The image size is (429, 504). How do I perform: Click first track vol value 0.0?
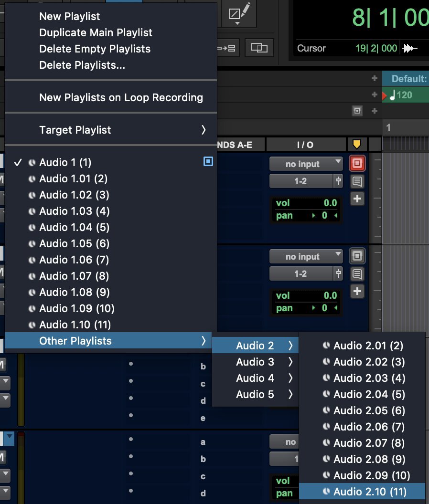[330, 203]
